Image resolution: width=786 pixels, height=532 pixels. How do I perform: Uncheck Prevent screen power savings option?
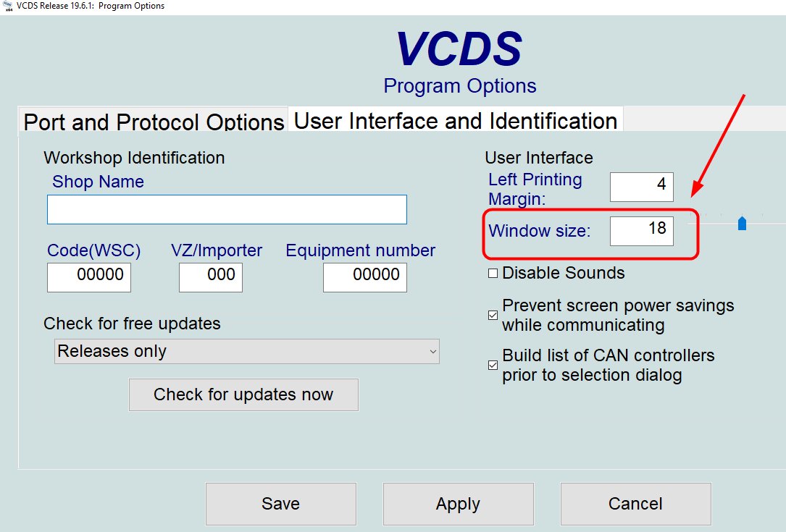[493, 316]
